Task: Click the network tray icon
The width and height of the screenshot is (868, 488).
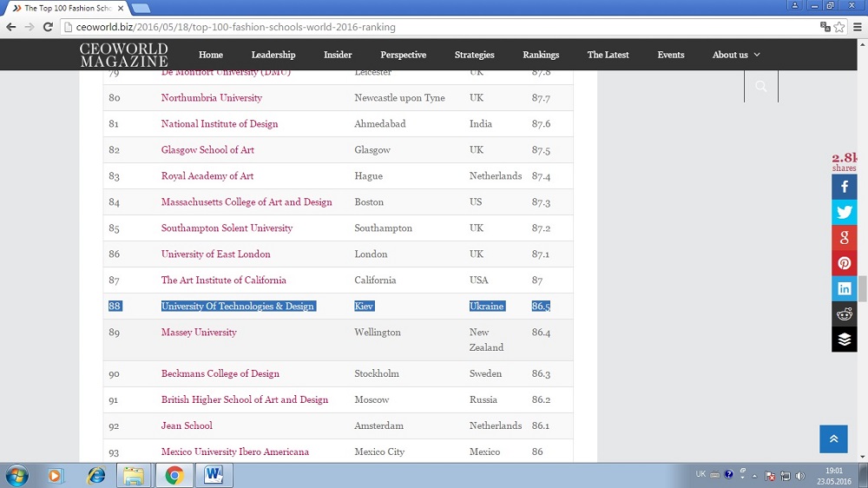Action: (x=785, y=475)
